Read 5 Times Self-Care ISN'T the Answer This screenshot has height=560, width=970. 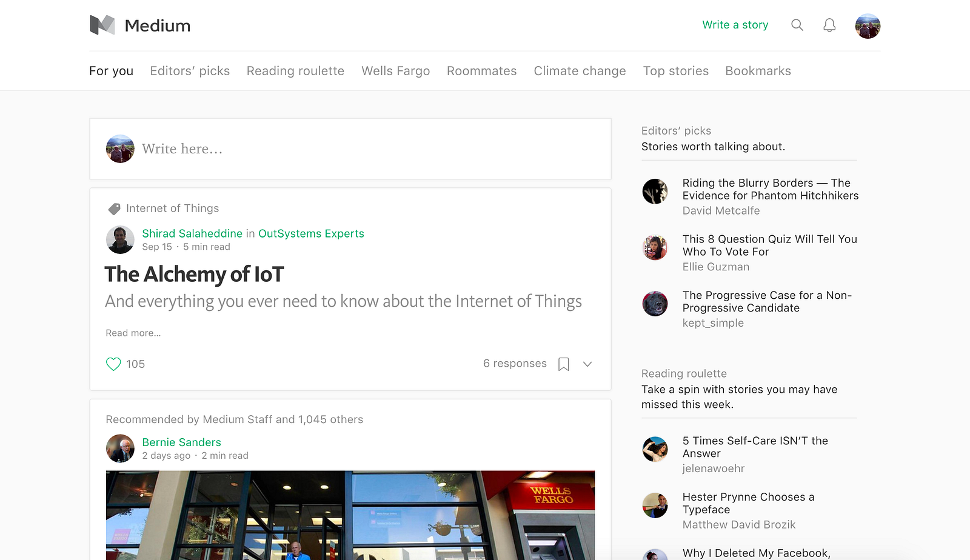(755, 447)
